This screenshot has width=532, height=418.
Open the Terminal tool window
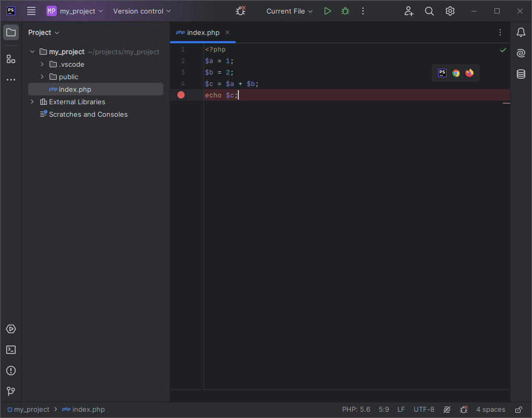pyautogui.click(x=11, y=350)
